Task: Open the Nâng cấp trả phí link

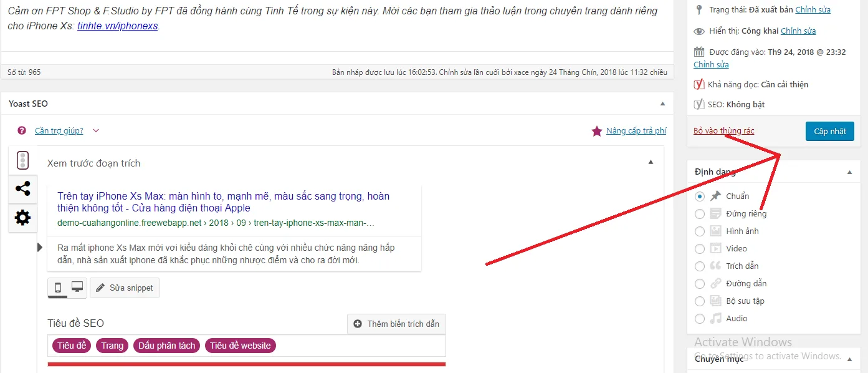Action: point(636,131)
